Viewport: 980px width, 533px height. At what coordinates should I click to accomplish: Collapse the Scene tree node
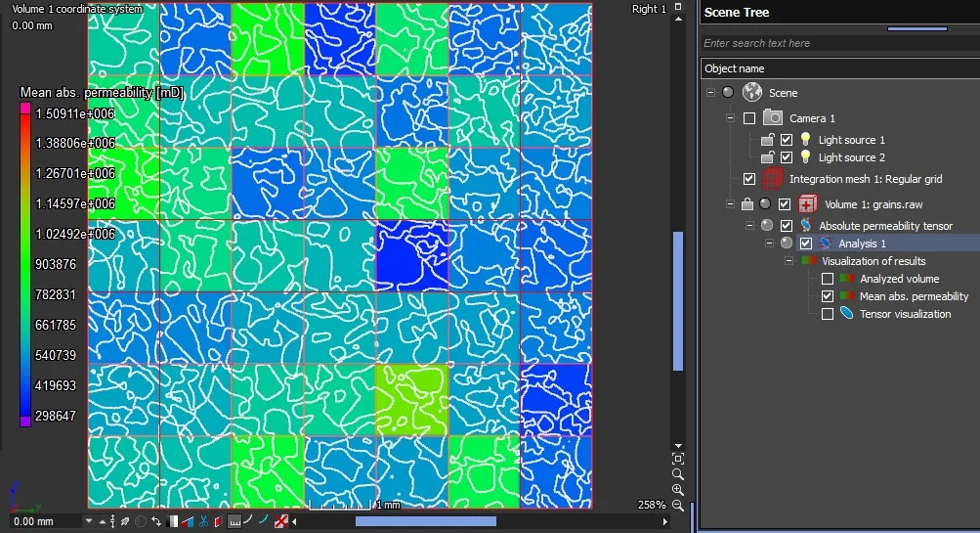pos(710,93)
